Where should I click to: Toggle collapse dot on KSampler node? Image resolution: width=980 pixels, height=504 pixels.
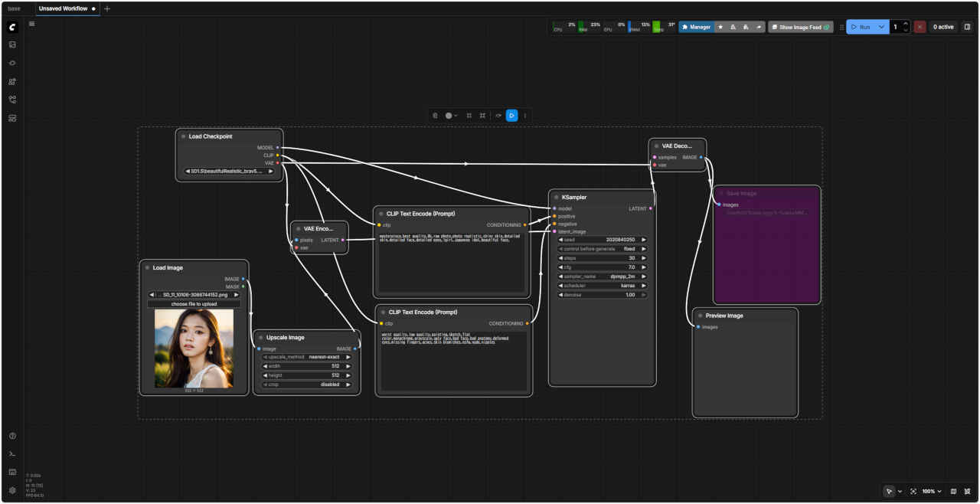tap(557, 198)
